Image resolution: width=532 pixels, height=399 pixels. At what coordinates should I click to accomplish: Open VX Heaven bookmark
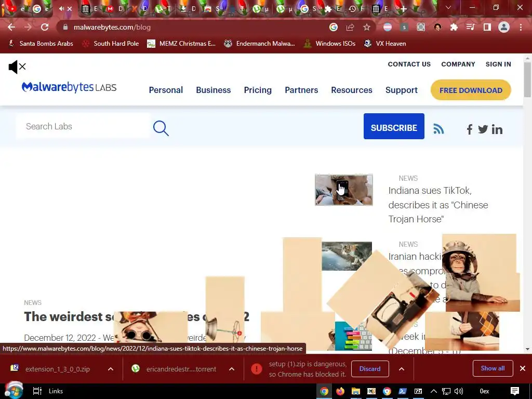click(x=385, y=44)
